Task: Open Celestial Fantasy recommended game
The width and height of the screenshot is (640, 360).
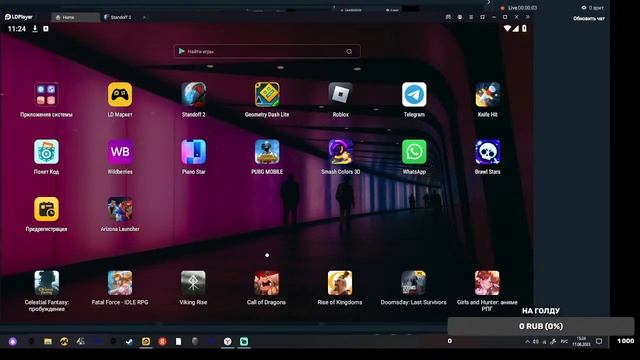Action: (x=46, y=282)
